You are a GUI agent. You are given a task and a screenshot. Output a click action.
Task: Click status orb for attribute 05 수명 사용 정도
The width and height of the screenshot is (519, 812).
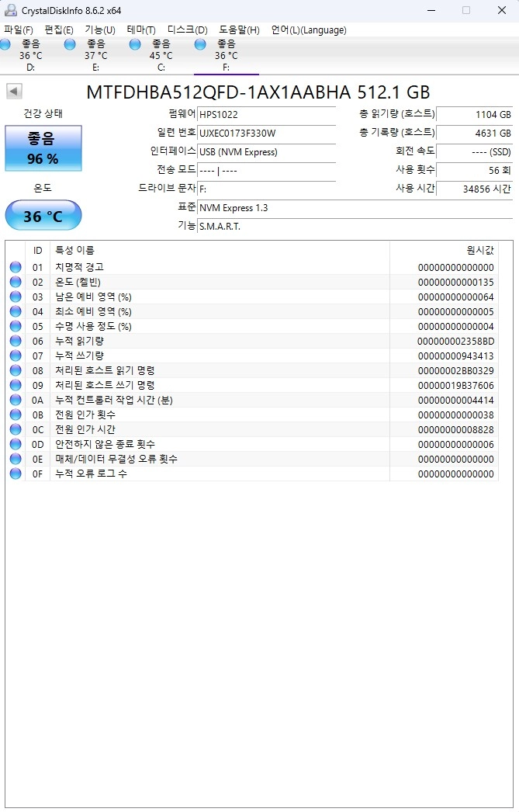pyautogui.click(x=16, y=326)
